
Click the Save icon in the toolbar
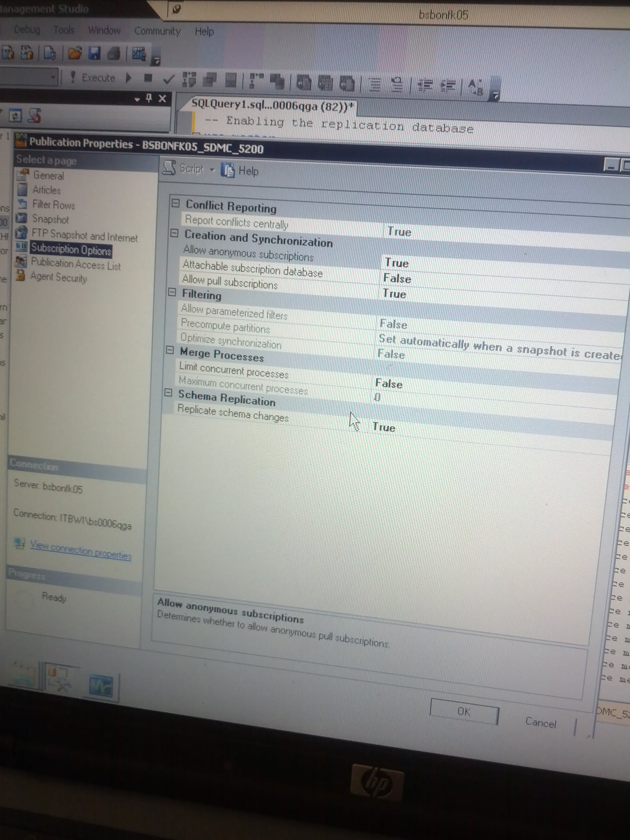pyautogui.click(x=94, y=53)
